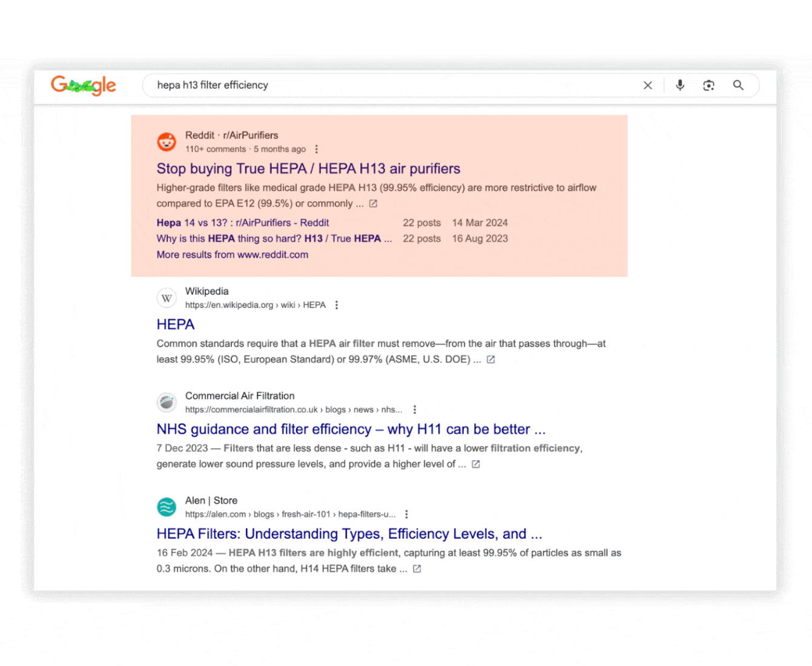Click the Reddit favicon icon
812x666 pixels.
(x=167, y=142)
